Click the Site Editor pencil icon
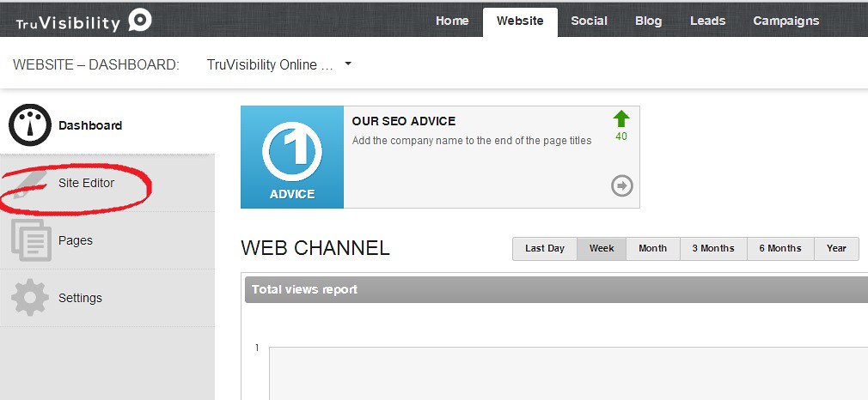 coord(29,184)
